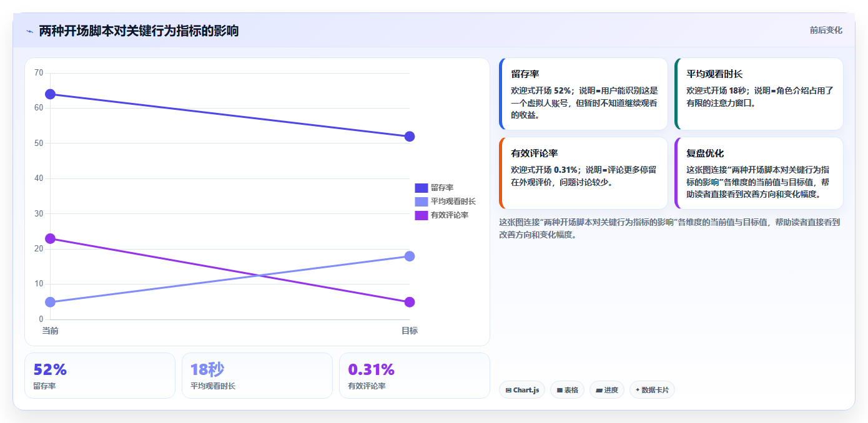Click the 数据卡片 chip

coord(652,390)
